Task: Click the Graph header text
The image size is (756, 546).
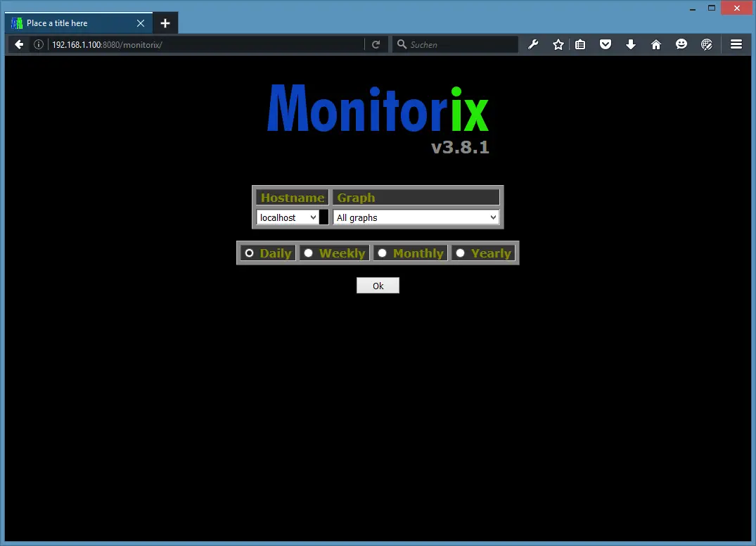Action: coord(356,198)
